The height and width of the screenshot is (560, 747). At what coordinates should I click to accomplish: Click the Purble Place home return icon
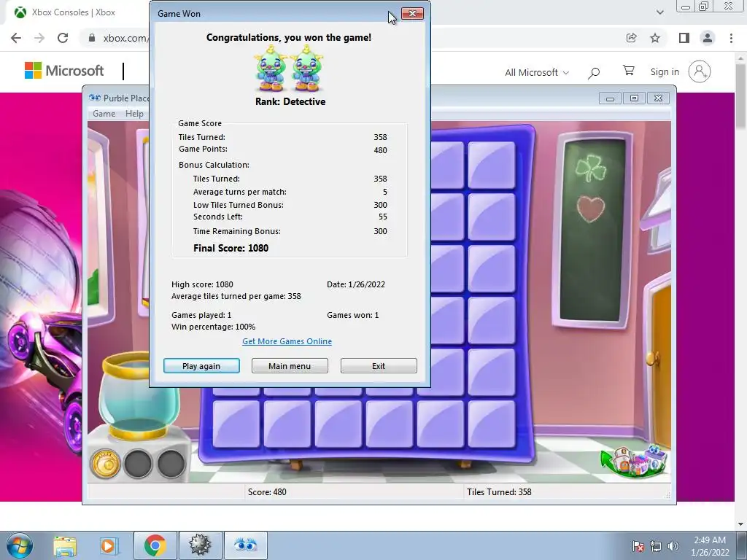tap(634, 461)
